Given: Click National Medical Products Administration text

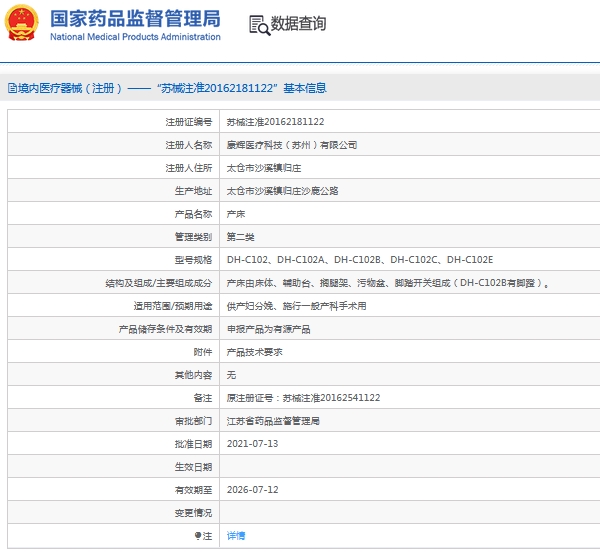Looking at the screenshot, I should pyautogui.click(x=135, y=37).
